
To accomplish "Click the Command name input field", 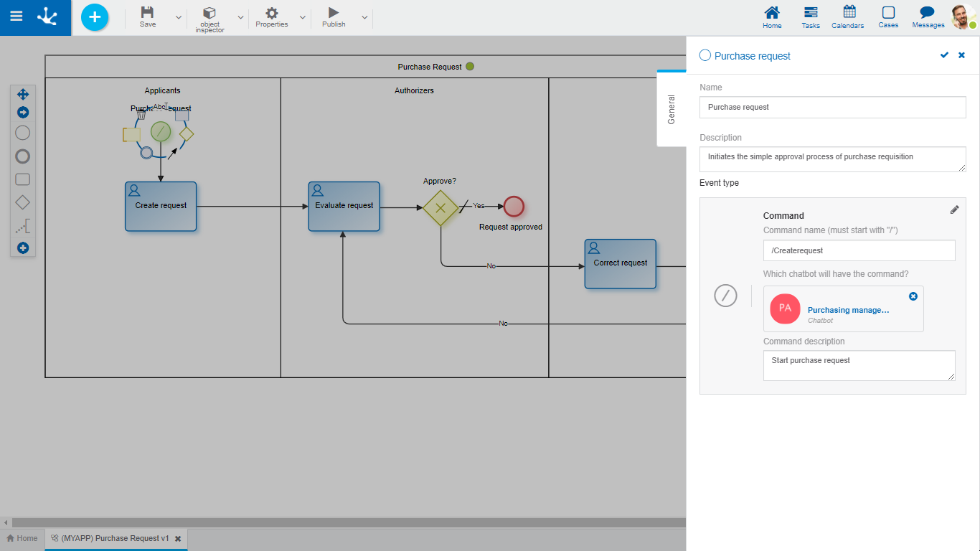I will pos(859,250).
